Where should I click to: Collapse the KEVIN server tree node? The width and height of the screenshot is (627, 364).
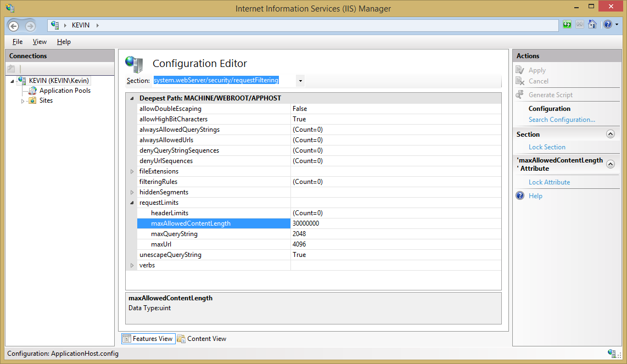pyautogui.click(x=13, y=81)
